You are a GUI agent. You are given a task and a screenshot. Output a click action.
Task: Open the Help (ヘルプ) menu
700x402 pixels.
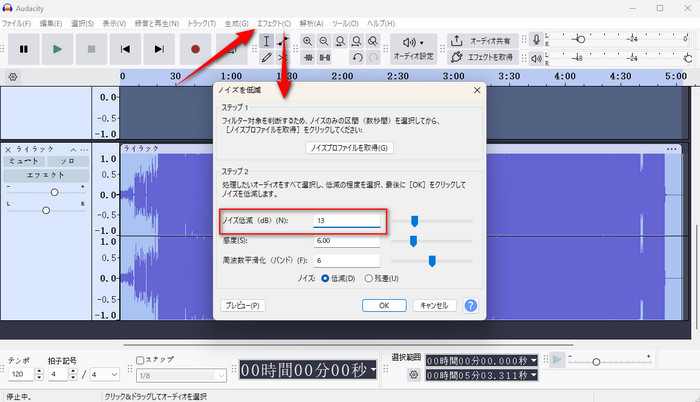click(x=381, y=24)
